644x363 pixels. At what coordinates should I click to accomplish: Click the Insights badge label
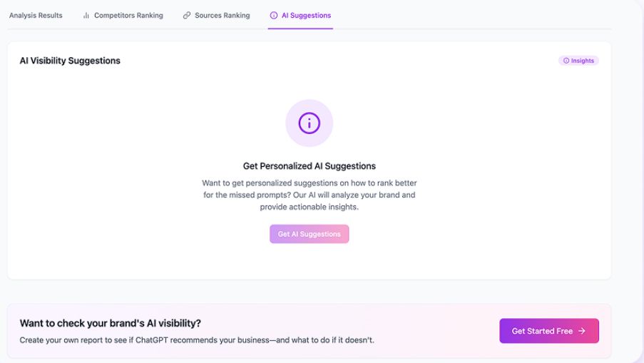point(583,61)
